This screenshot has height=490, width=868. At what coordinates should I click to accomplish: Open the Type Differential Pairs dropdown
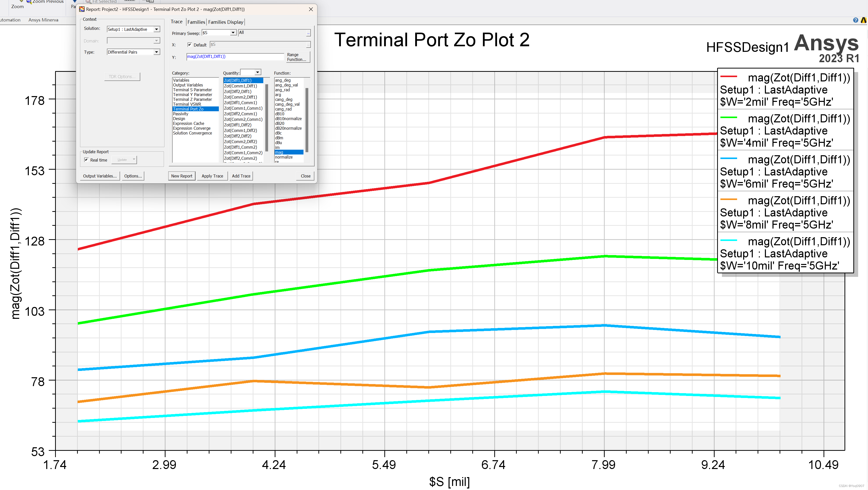click(x=156, y=52)
